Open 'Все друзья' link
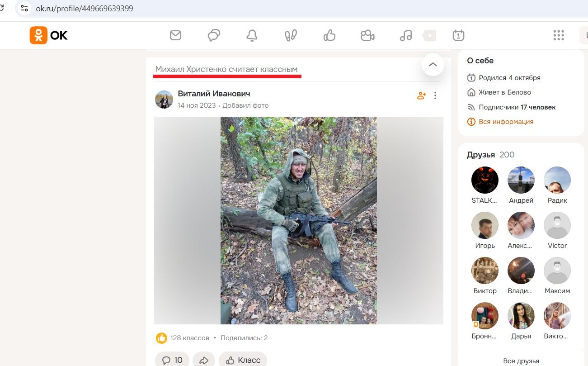This screenshot has width=588, height=366. tap(521, 361)
